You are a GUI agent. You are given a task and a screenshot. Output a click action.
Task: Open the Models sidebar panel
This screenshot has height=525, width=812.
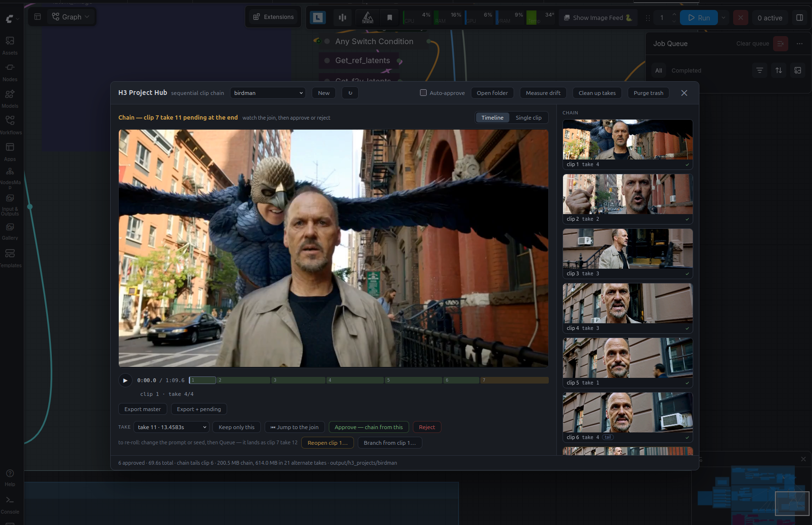[10, 99]
